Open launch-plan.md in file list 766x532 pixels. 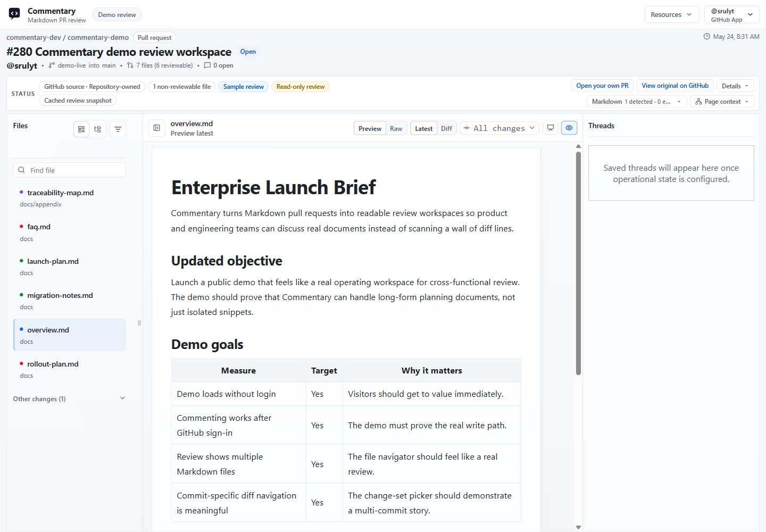pyautogui.click(x=70, y=267)
